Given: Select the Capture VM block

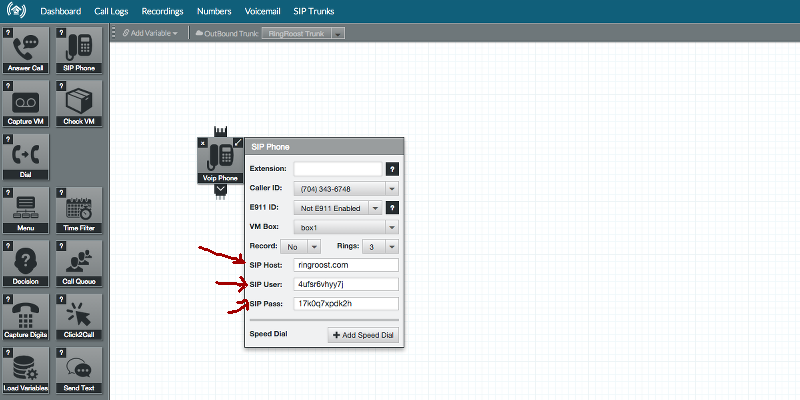Looking at the screenshot, I should (26, 104).
